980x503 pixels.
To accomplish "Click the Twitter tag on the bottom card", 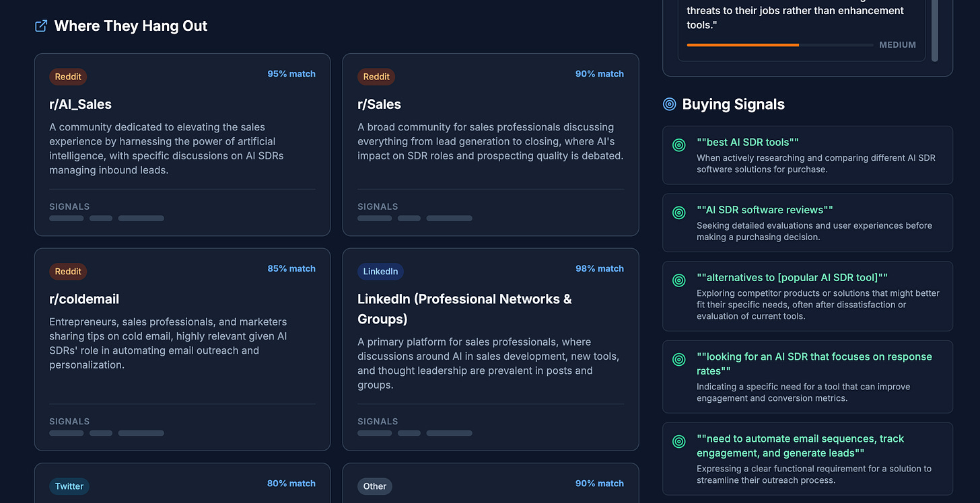I will (x=69, y=486).
